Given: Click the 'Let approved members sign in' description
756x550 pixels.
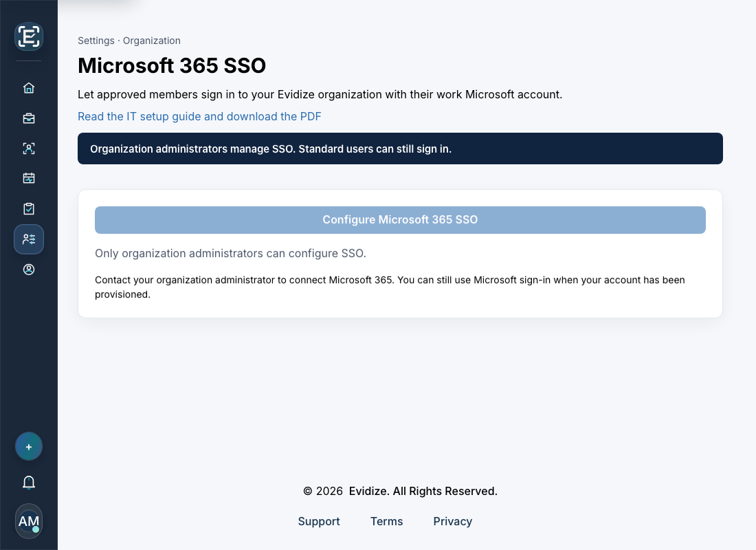Looking at the screenshot, I should [320, 95].
